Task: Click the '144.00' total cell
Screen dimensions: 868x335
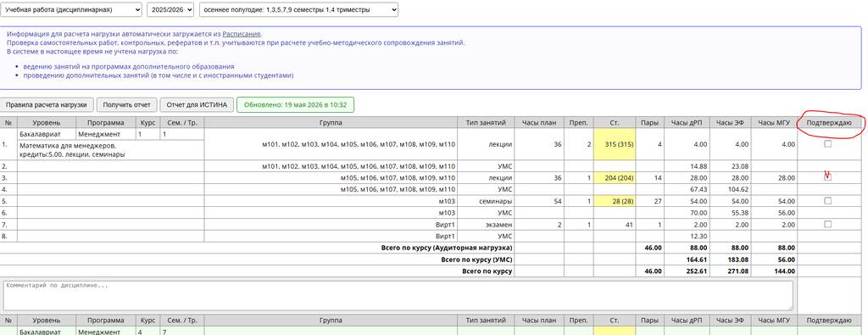Action: click(x=774, y=271)
